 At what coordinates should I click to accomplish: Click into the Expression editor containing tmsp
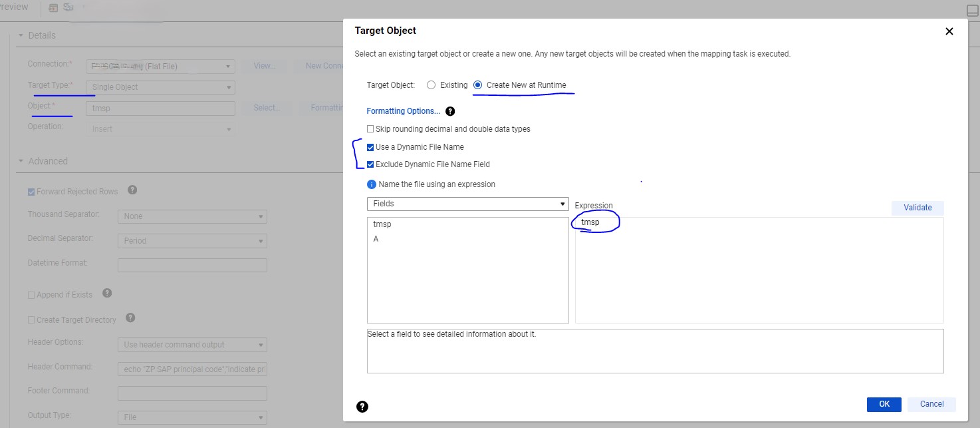759,270
